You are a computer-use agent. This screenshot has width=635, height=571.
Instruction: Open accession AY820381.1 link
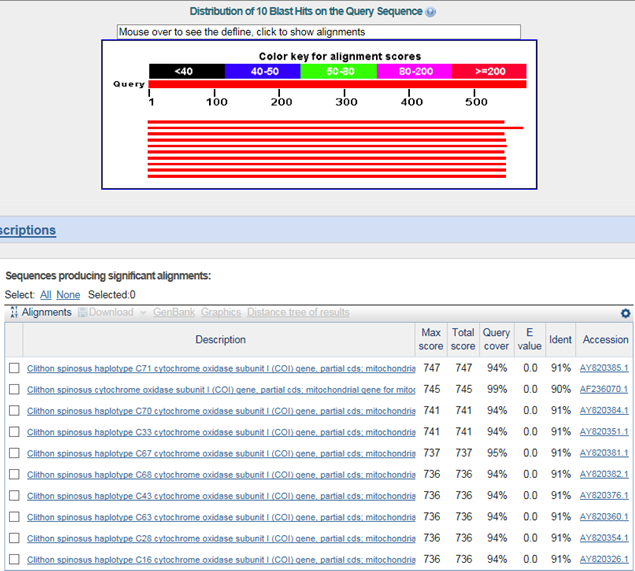(x=604, y=453)
